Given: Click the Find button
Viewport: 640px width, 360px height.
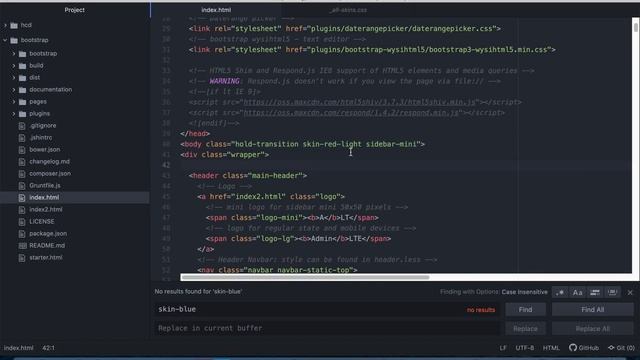Looking at the screenshot, I should click(x=525, y=309).
